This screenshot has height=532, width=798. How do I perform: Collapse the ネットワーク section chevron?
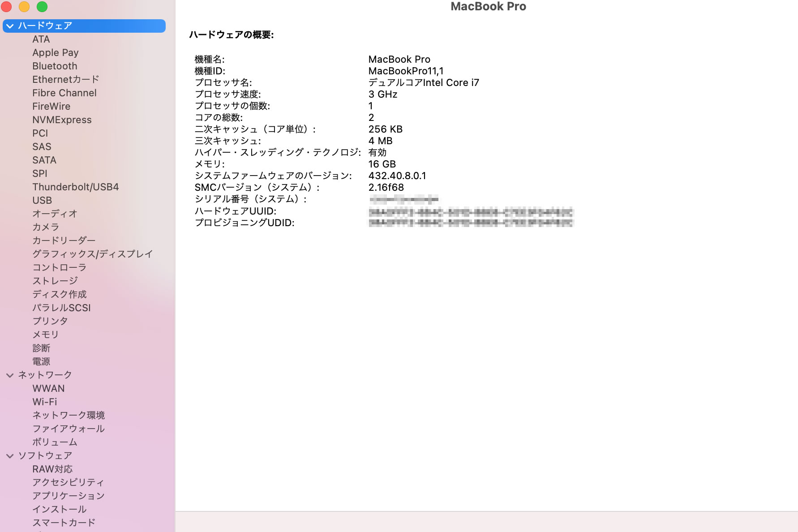coord(10,375)
